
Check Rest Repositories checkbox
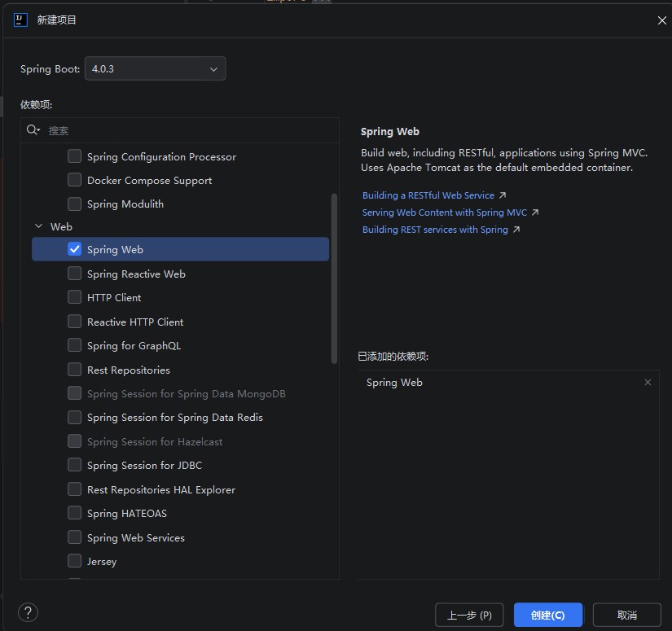75,370
